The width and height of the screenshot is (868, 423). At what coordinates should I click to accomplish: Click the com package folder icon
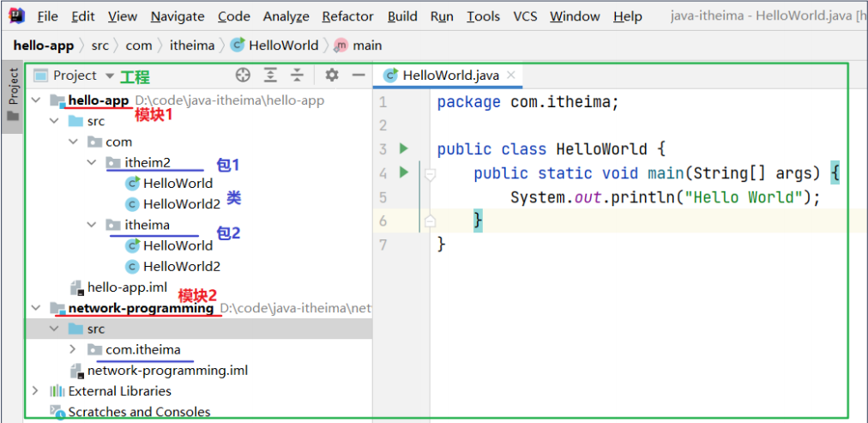95,142
